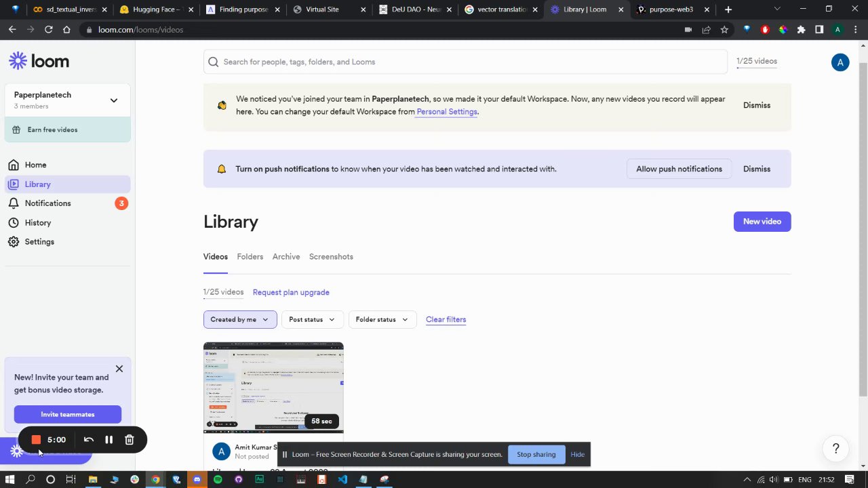Delete recording using the trash icon

(x=130, y=440)
